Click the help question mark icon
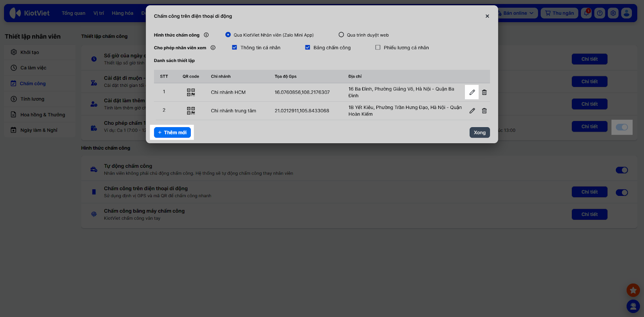 coord(600,13)
